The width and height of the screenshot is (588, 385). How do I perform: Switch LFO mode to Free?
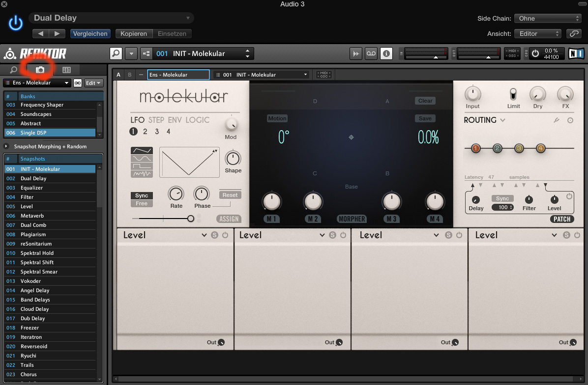tap(142, 203)
